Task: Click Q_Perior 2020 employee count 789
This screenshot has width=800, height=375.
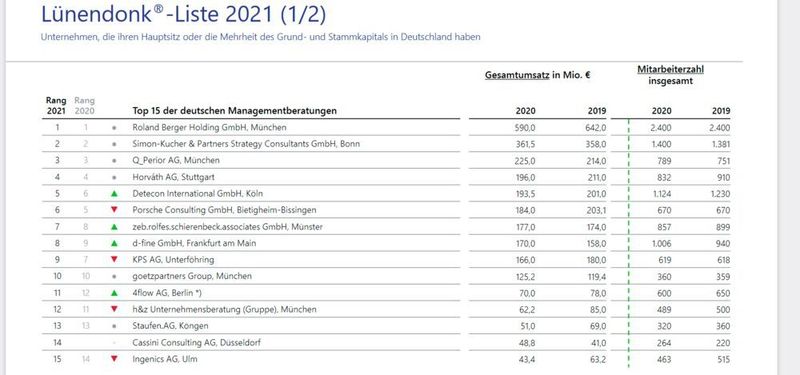Action: [x=665, y=161]
